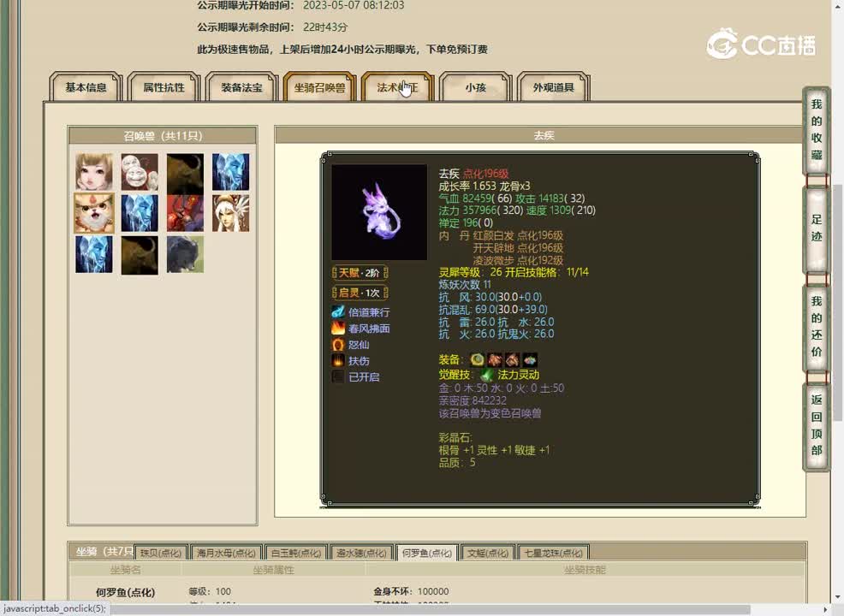Click the 公示期曝光剩余时间 22时43分 line
844x616 pixels.
coord(272,27)
